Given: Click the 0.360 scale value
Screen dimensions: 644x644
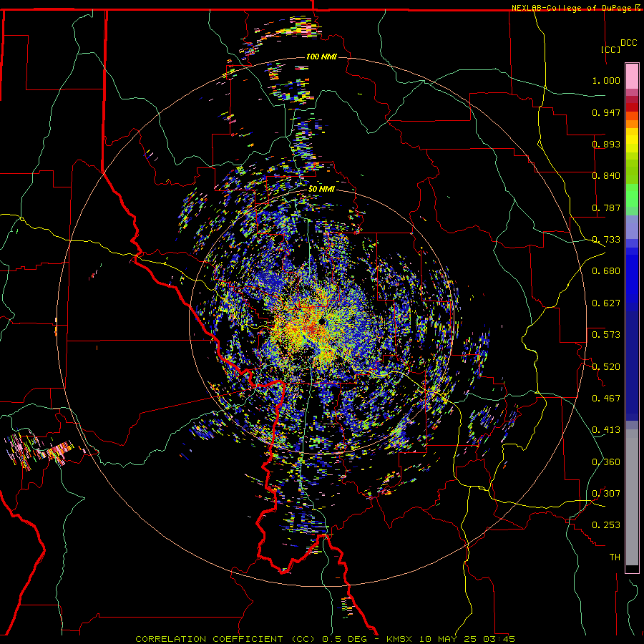Looking at the screenshot, I should [606, 462].
